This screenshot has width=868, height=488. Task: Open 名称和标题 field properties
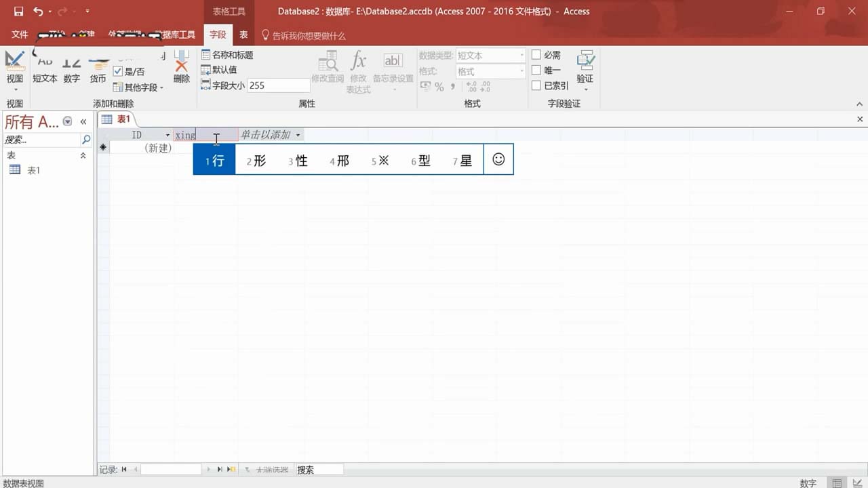tap(227, 55)
